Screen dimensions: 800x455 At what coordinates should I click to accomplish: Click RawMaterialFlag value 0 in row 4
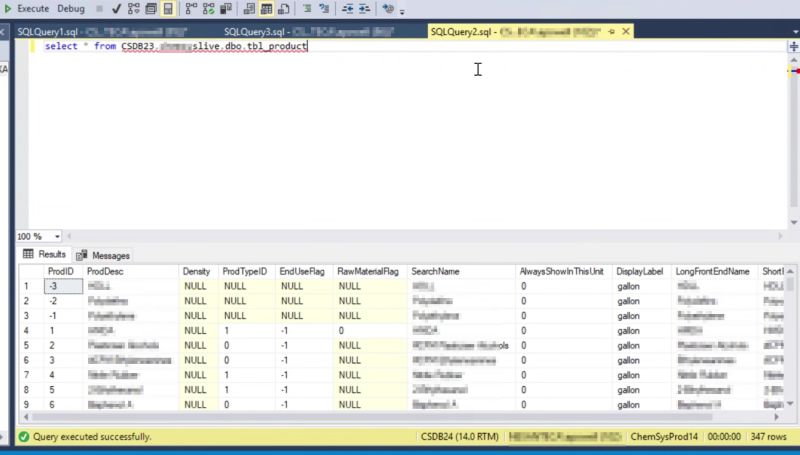click(x=370, y=331)
